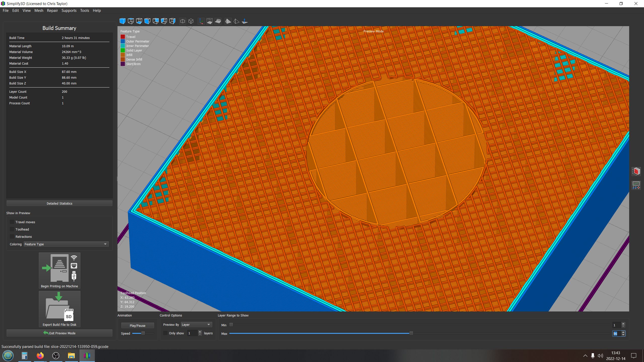Select the back view cube icon
The height and width of the screenshot is (362, 644).
pos(155,21)
